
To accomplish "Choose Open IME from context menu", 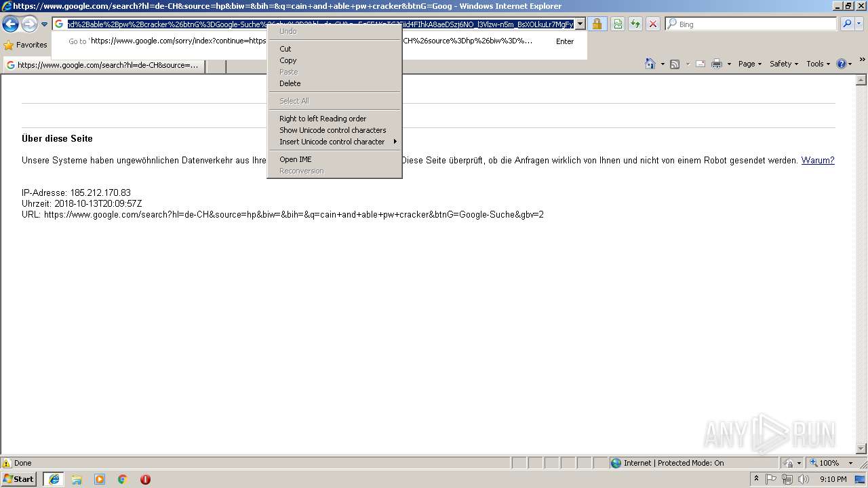I will coord(334,159).
